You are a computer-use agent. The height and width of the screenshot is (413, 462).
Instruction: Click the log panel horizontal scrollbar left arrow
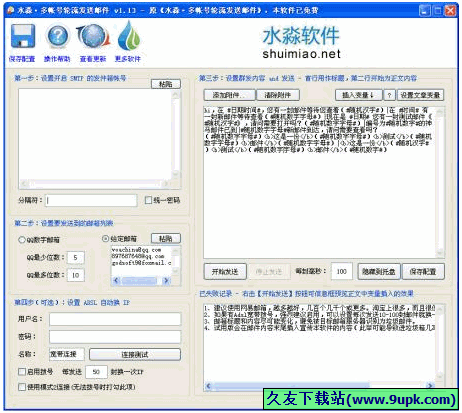coord(209,386)
